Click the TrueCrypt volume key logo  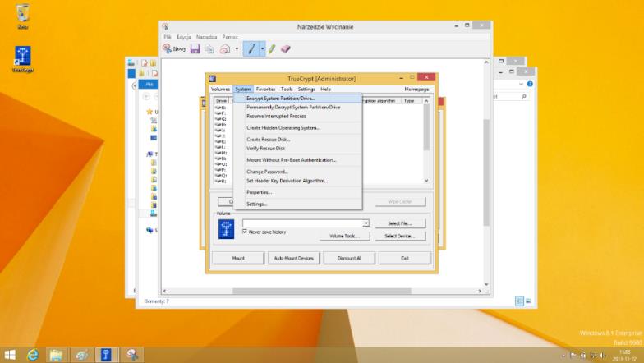(x=226, y=229)
